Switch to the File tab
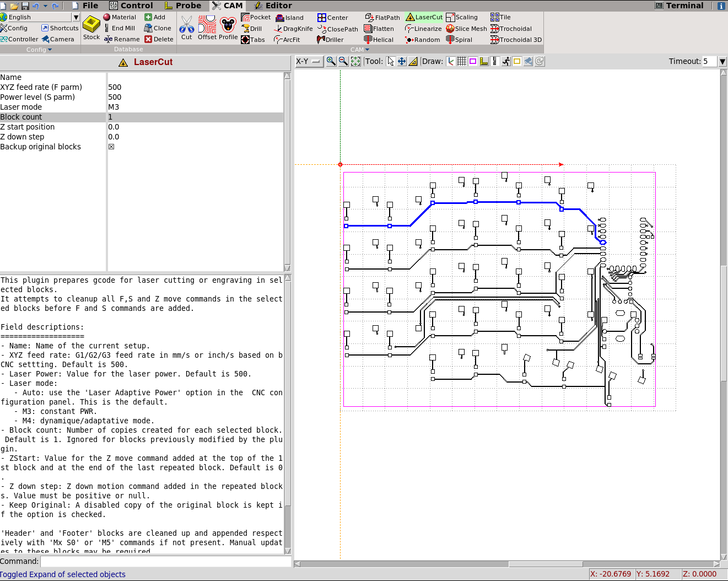728x581 pixels. click(85, 6)
